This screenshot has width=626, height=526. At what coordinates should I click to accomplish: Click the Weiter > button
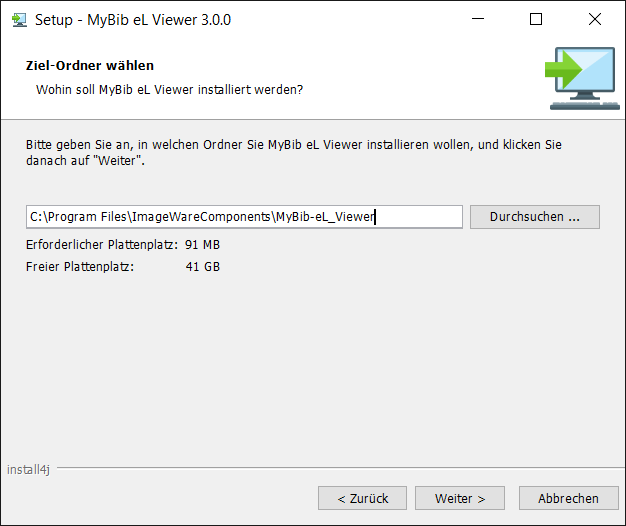coord(460,498)
